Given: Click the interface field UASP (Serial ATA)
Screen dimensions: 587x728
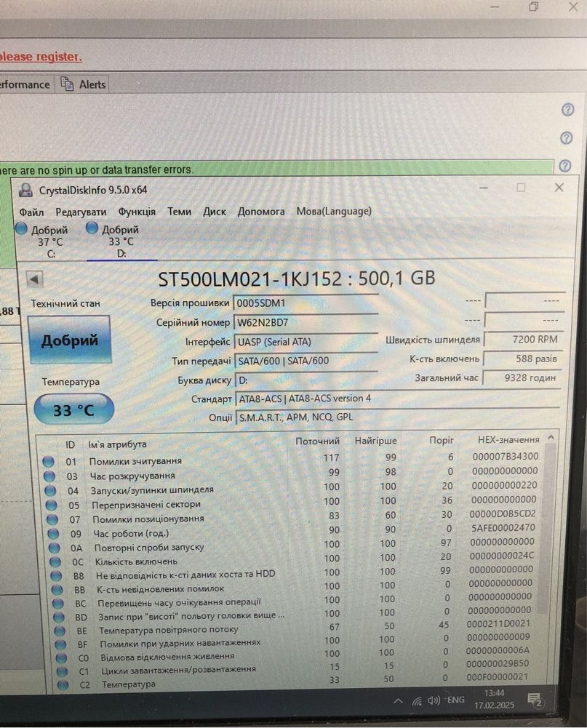Looking at the screenshot, I should (x=306, y=342).
